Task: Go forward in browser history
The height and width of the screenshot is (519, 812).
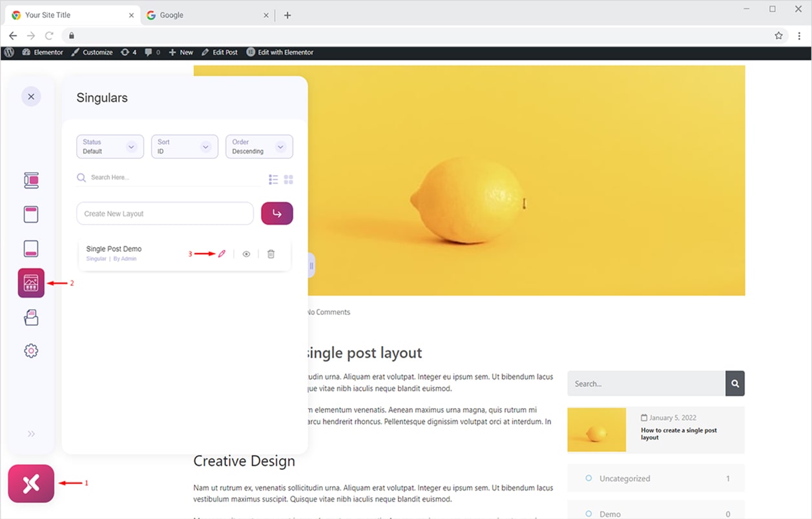Action: click(31, 36)
